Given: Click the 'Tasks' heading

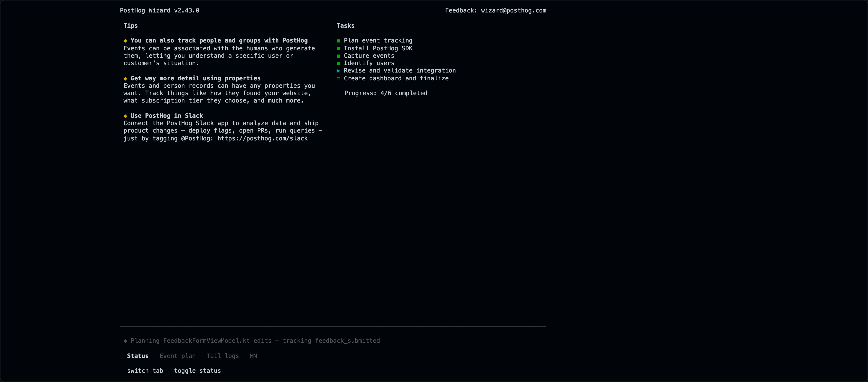Looking at the screenshot, I should pos(345,26).
